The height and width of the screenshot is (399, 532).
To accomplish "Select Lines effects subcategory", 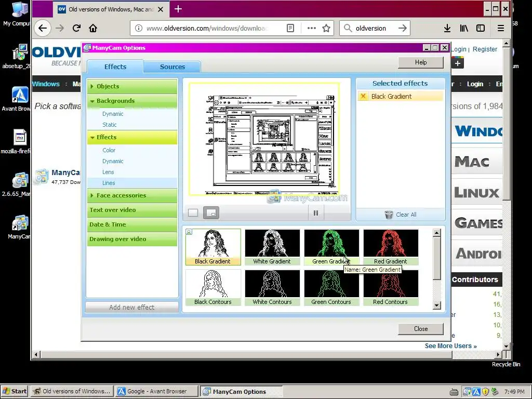I will point(132,183).
